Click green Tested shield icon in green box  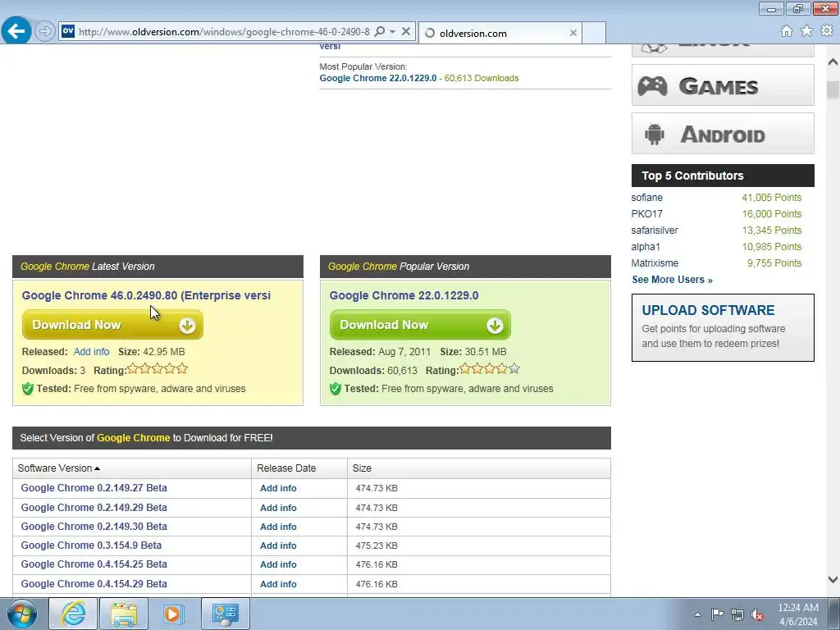click(x=336, y=389)
